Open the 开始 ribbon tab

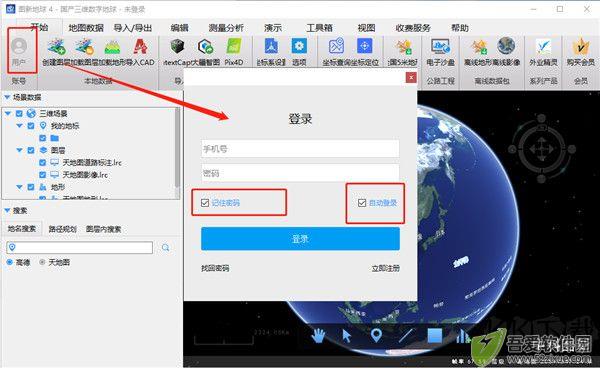39,27
